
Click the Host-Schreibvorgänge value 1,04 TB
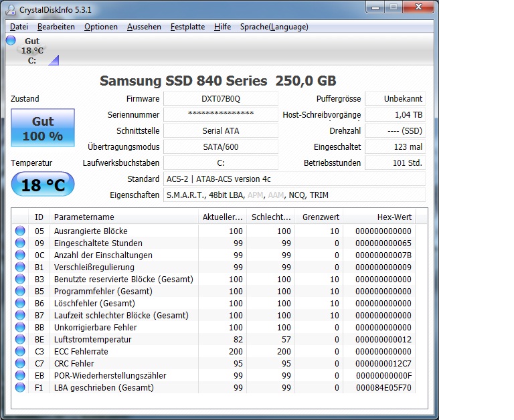click(395, 114)
